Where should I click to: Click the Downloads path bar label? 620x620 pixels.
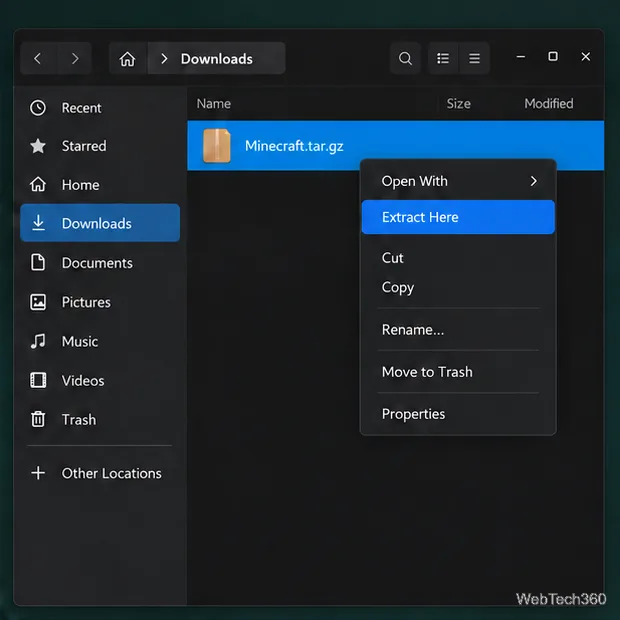(x=217, y=59)
